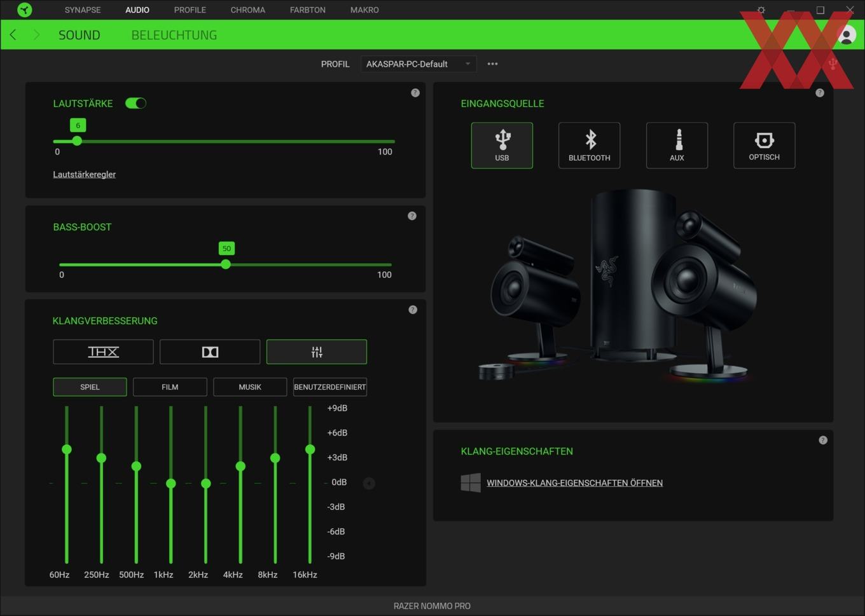Click the Bass-Boost slider handle
This screenshot has height=616, width=865.
click(226, 264)
